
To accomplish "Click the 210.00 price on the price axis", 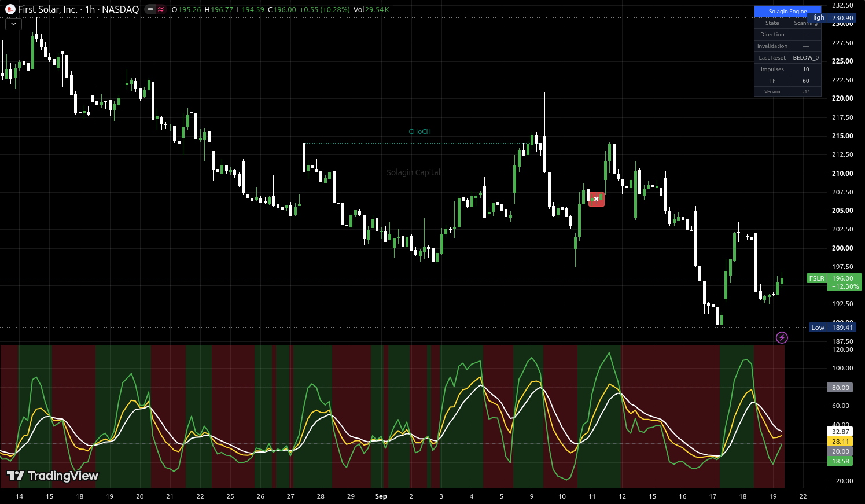I will (x=842, y=174).
